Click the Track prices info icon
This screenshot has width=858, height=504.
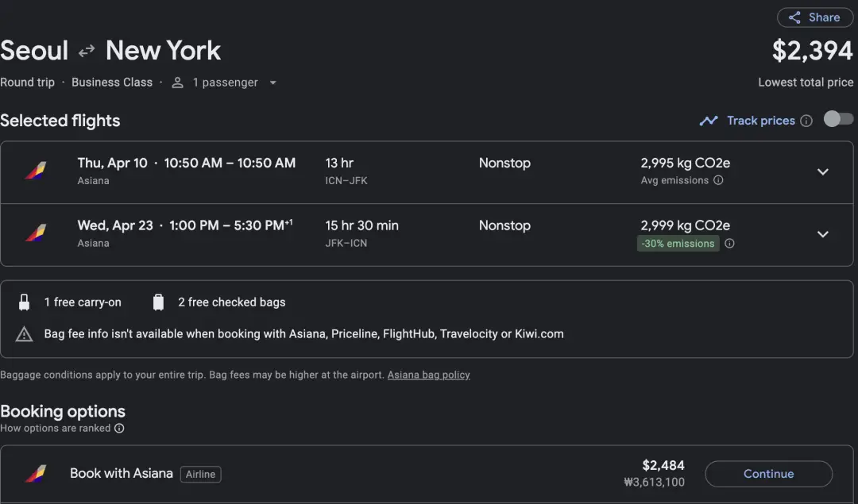[806, 121]
